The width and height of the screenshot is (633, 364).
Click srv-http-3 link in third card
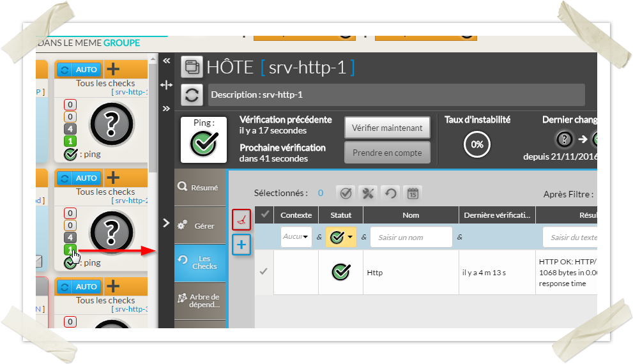[131, 309]
